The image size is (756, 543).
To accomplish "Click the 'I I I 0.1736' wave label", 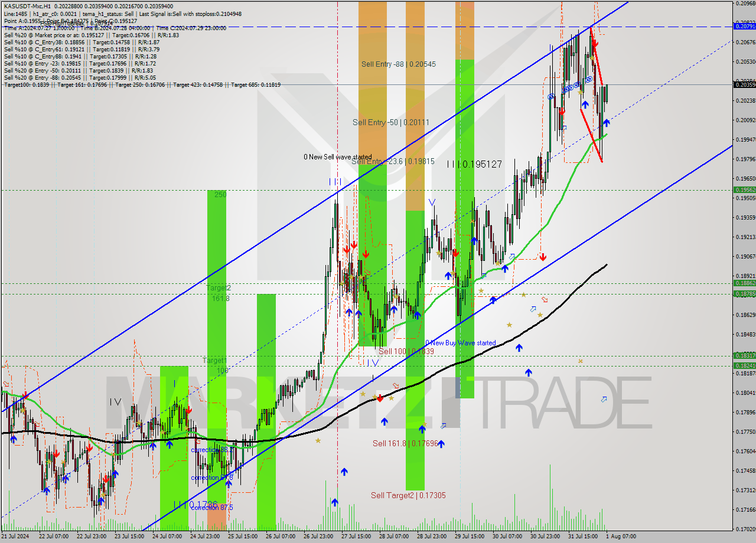I will pos(196,505).
